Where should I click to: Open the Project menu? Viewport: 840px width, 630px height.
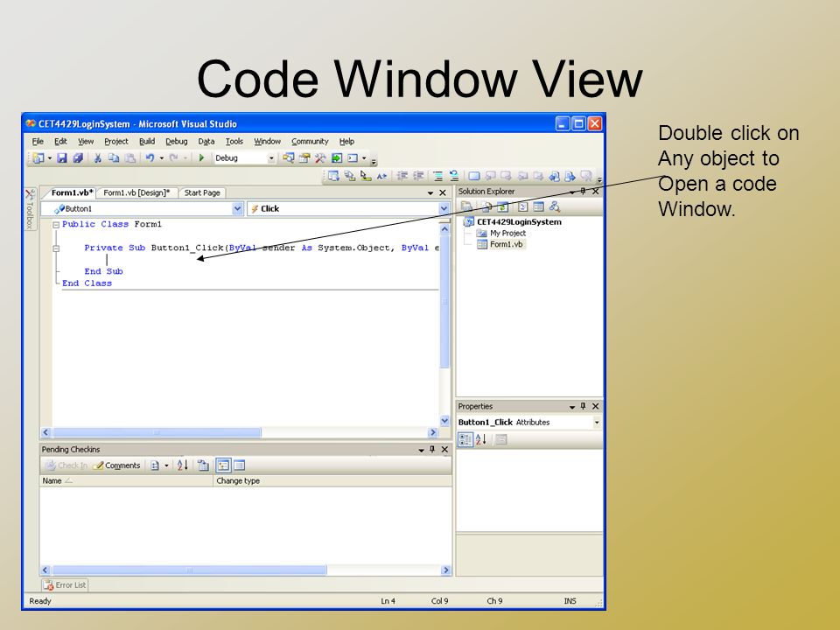point(116,142)
